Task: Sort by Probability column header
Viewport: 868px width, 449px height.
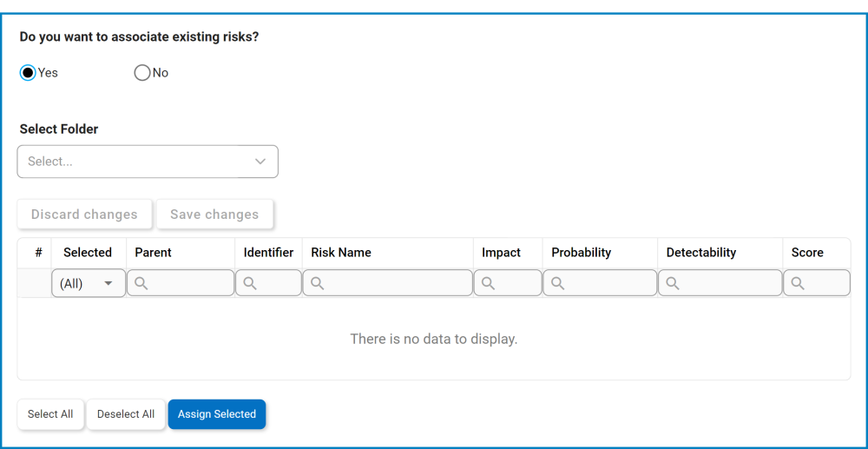Action: click(582, 253)
